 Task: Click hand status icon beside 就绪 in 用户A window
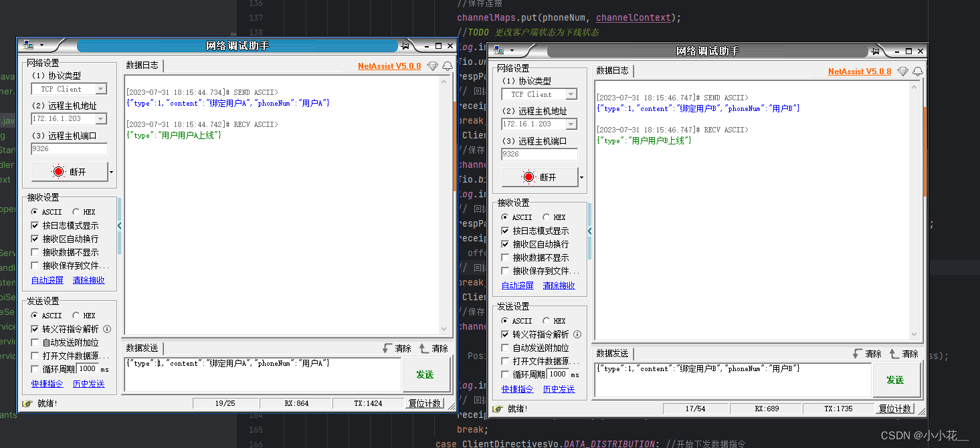coord(27,403)
